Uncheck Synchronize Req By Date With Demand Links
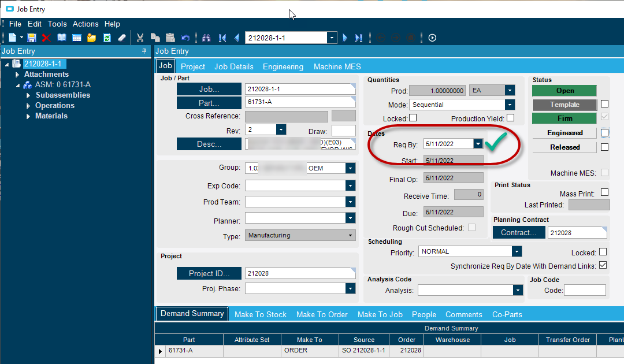 (603, 265)
